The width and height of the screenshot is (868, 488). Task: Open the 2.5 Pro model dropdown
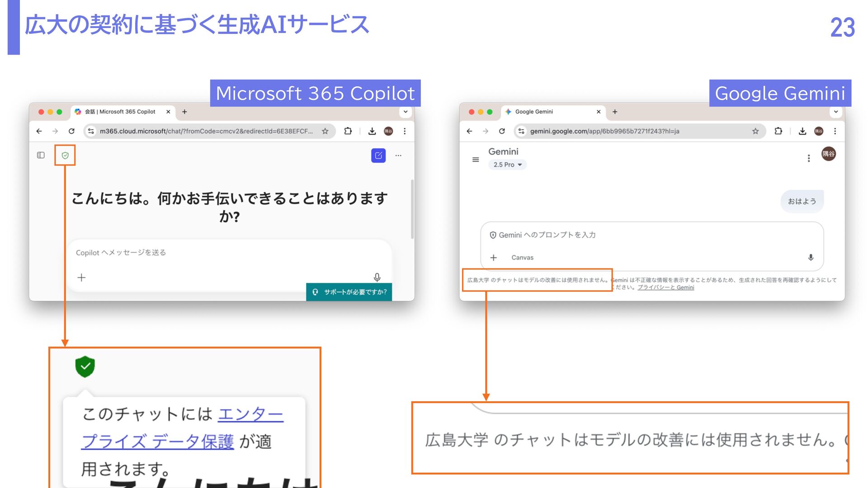click(507, 165)
